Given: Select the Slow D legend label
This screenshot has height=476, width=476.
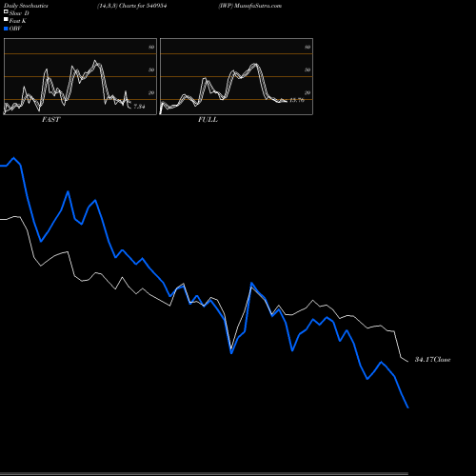Looking at the screenshot, I should click(x=19, y=13).
